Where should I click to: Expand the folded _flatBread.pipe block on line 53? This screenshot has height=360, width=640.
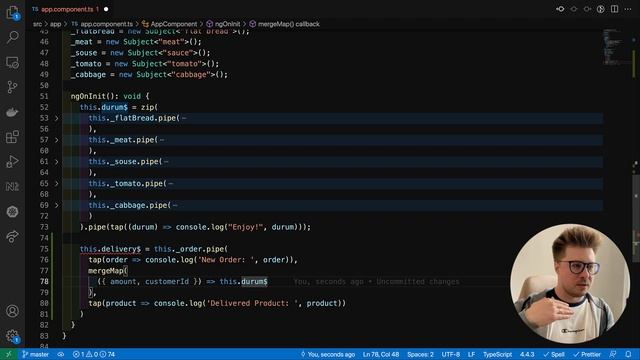(x=56, y=118)
